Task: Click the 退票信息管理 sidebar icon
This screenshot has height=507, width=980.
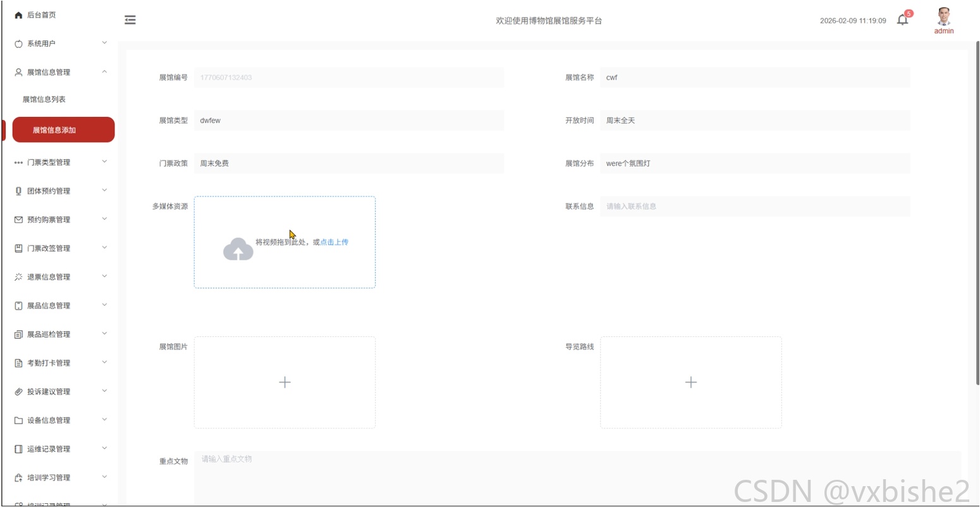Action: 18,277
